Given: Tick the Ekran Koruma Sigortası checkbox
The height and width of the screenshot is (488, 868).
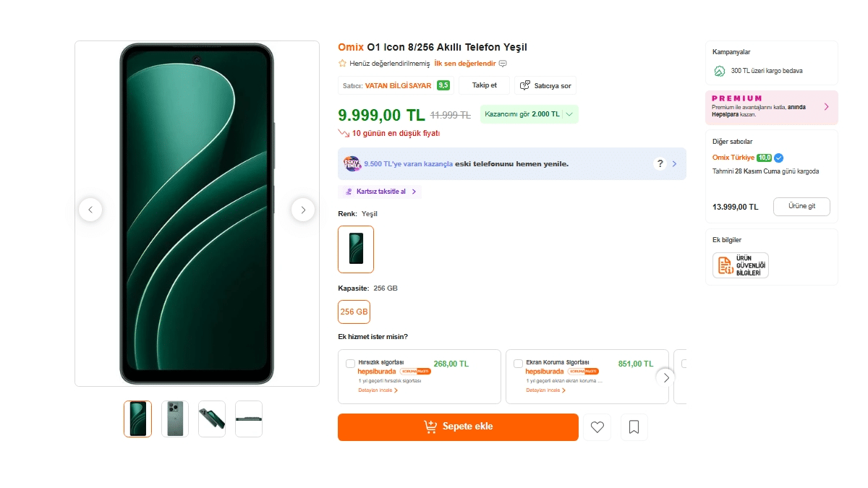Looking at the screenshot, I should pos(518,364).
